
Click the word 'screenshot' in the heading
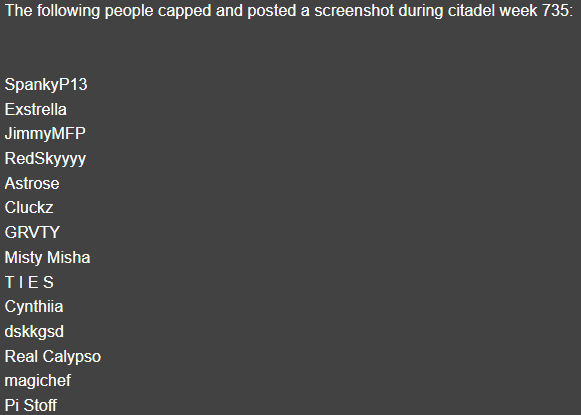pos(354,11)
